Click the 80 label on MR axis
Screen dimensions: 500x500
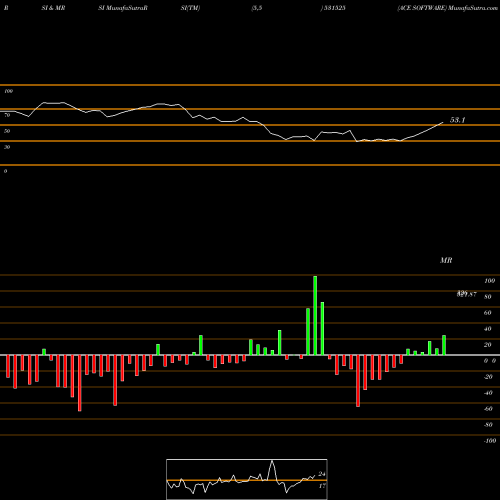(x=488, y=297)
